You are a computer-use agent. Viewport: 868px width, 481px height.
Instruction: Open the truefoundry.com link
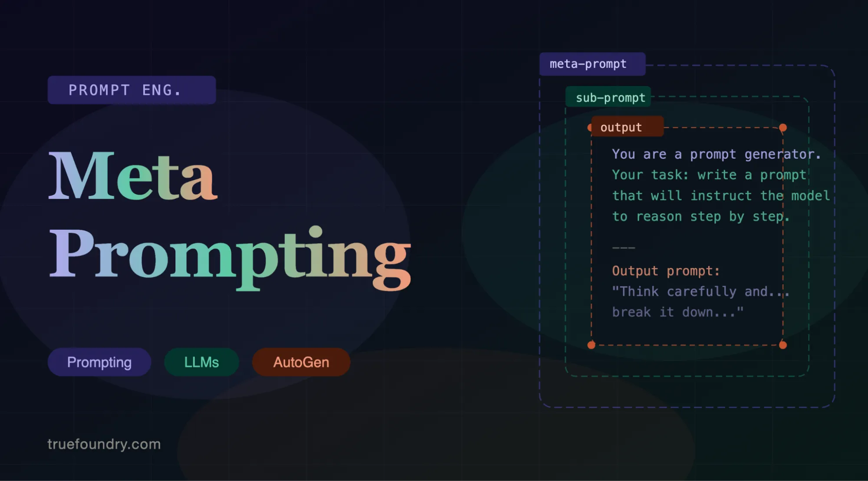[104, 444]
